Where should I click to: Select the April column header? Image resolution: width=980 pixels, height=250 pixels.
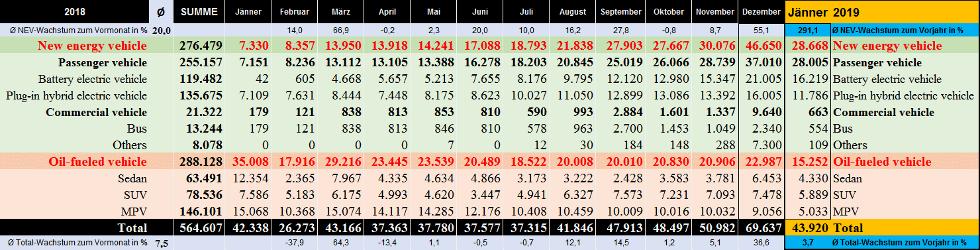coord(387,12)
